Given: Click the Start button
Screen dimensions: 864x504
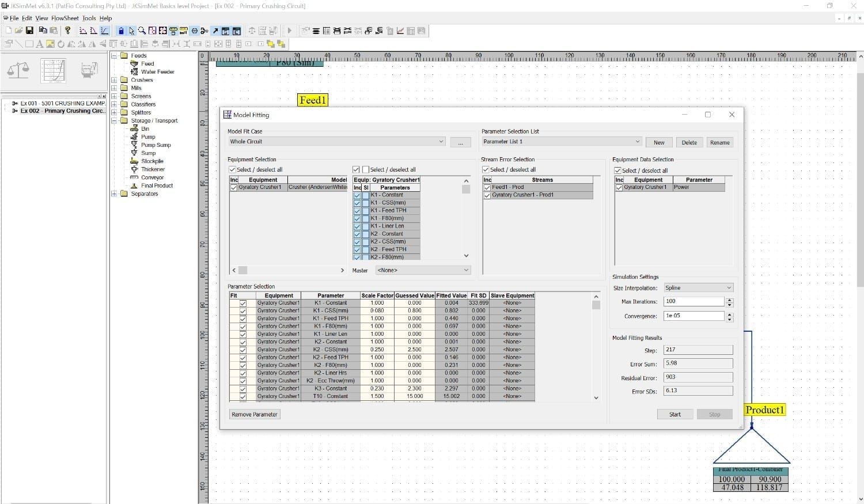Looking at the screenshot, I should coord(674,414).
